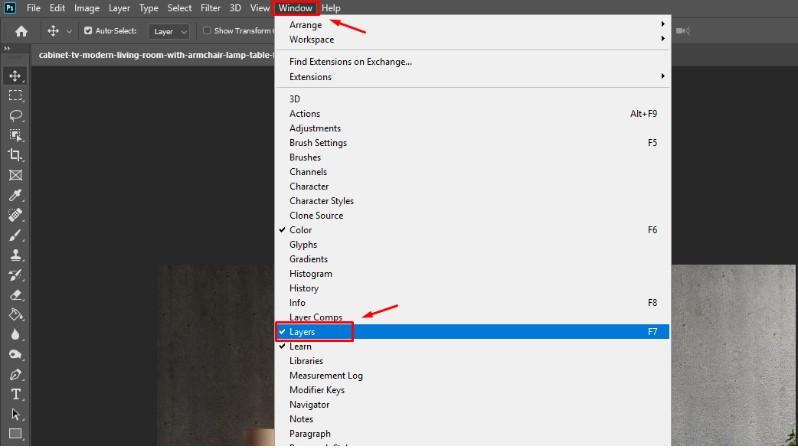Select the Spot Healing Brush tool
This screenshot has height=448, width=798.
pyautogui.click(x=15, y=215)
